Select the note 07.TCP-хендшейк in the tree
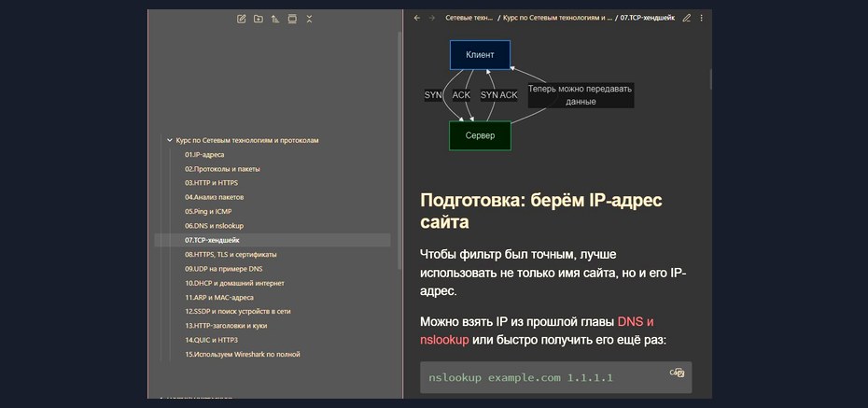 (x=273, y=240)
